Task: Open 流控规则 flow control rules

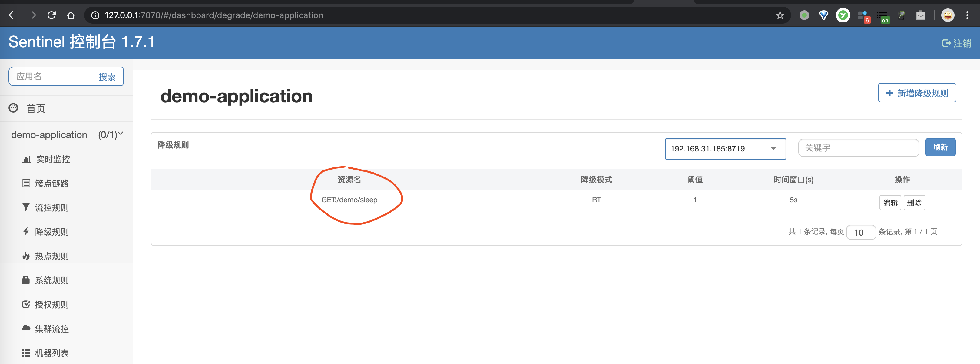Action: (x=51, y=207)
